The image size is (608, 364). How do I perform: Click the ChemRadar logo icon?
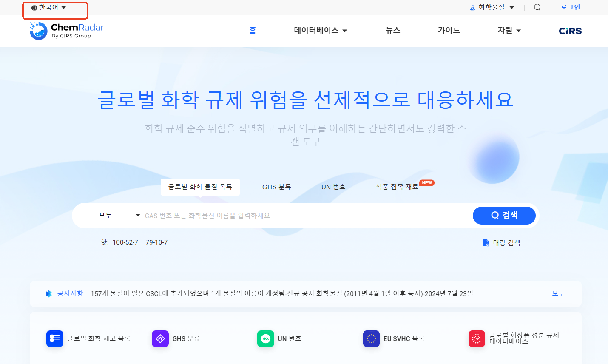(38, 31)
